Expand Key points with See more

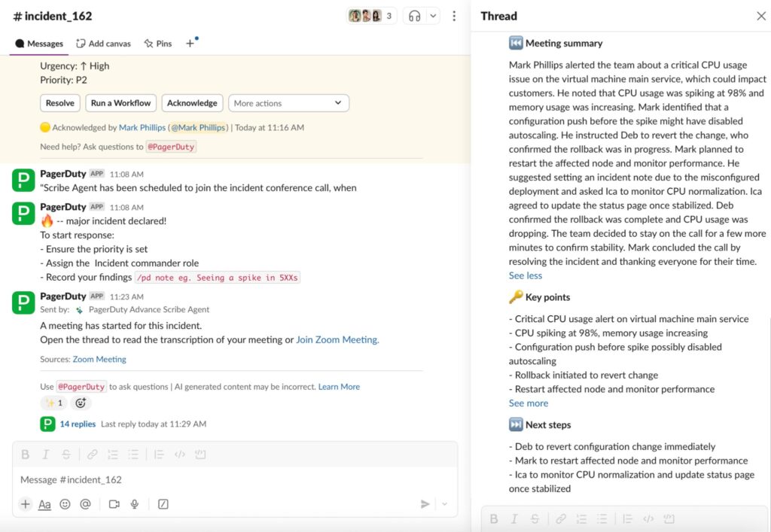coord(528,403)
